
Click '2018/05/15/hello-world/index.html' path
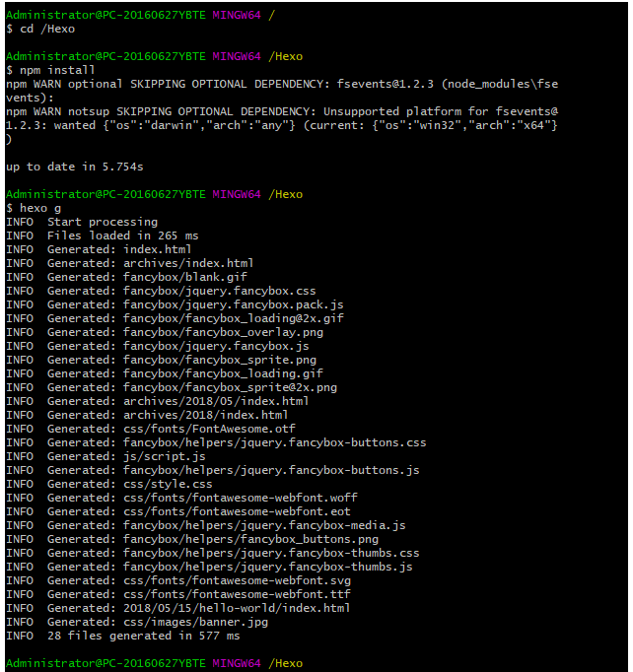237,608
